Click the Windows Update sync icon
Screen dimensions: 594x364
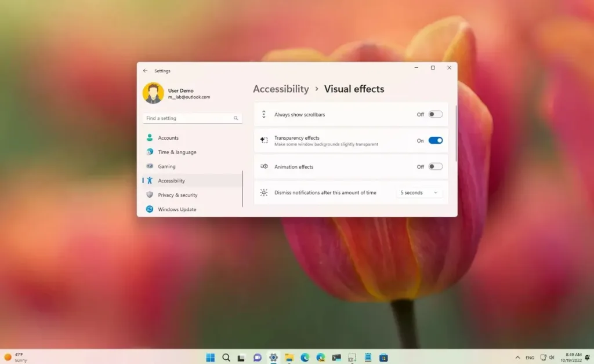(150, 209)
